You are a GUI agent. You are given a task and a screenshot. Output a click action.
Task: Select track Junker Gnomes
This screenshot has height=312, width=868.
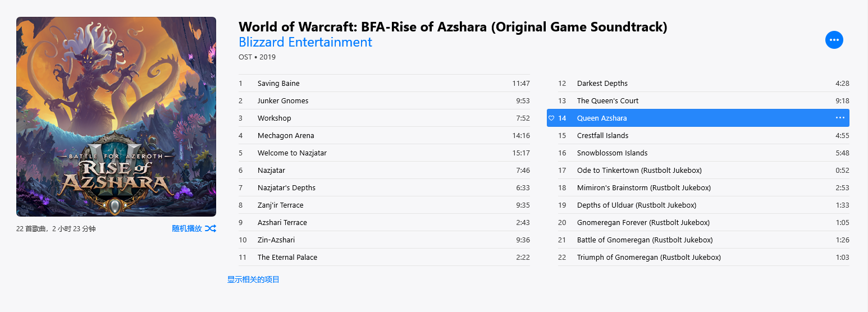[x=283, y=101]
